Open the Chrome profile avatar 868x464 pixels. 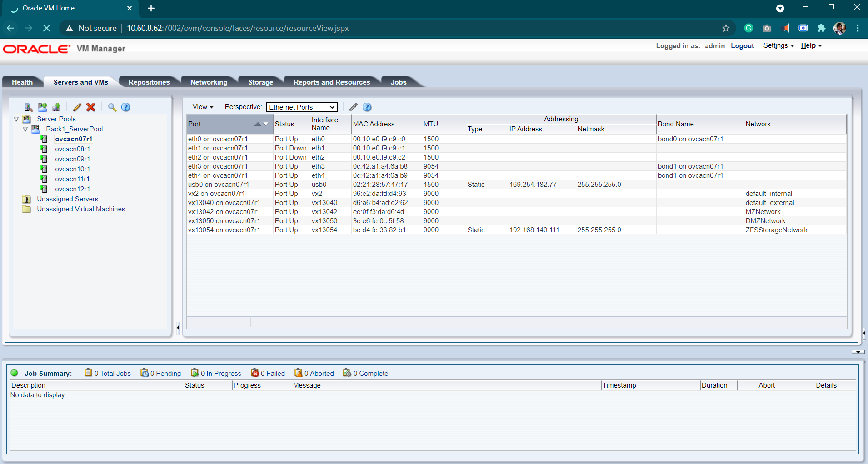tap(839, 28)
